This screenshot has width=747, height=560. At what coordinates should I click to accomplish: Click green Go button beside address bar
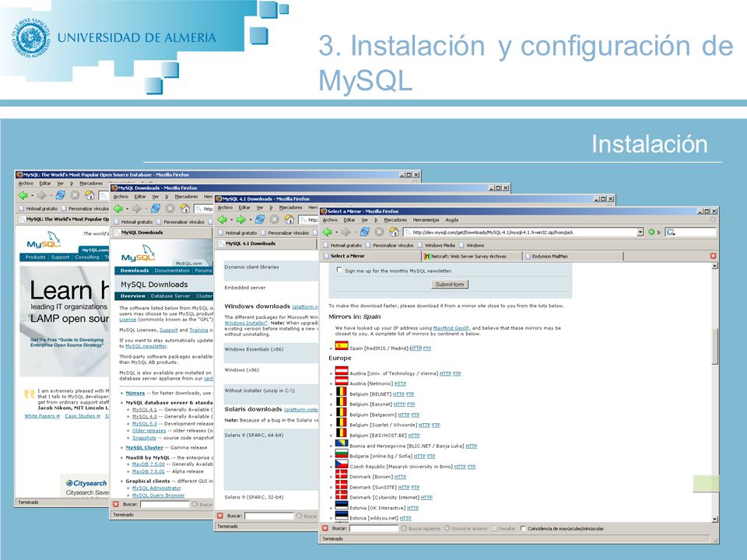(651, 233)
